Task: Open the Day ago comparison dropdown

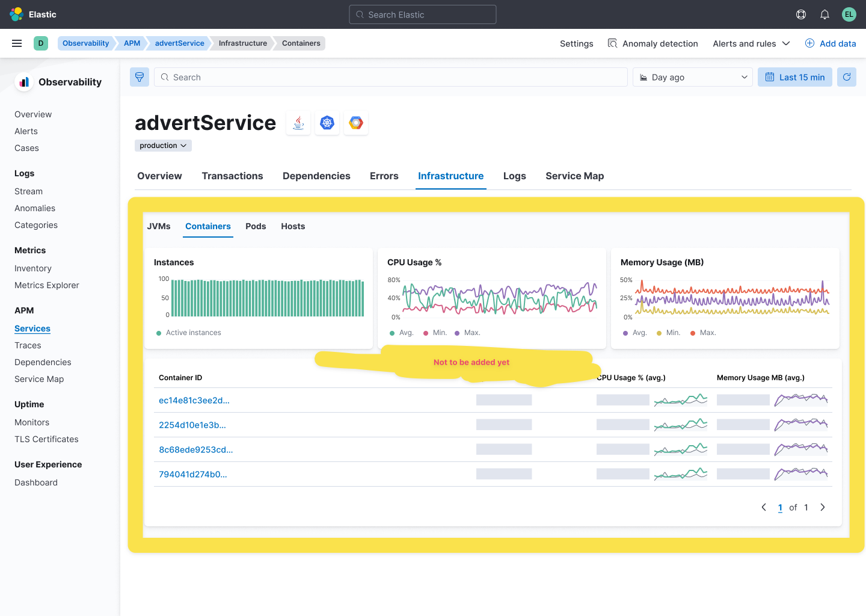Action: tap(692, 76)
